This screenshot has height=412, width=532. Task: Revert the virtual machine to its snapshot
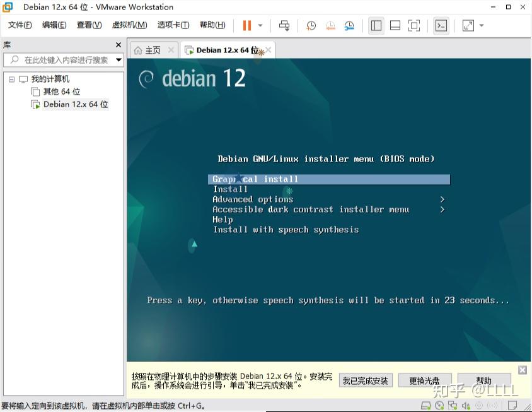pyautogui.click(x=330, y=25)
